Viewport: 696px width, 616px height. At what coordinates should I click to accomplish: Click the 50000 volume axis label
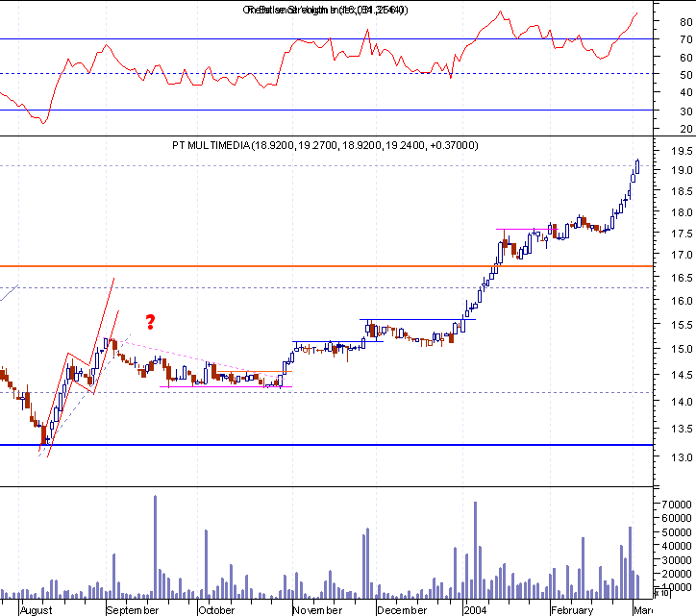click(677, 532)
